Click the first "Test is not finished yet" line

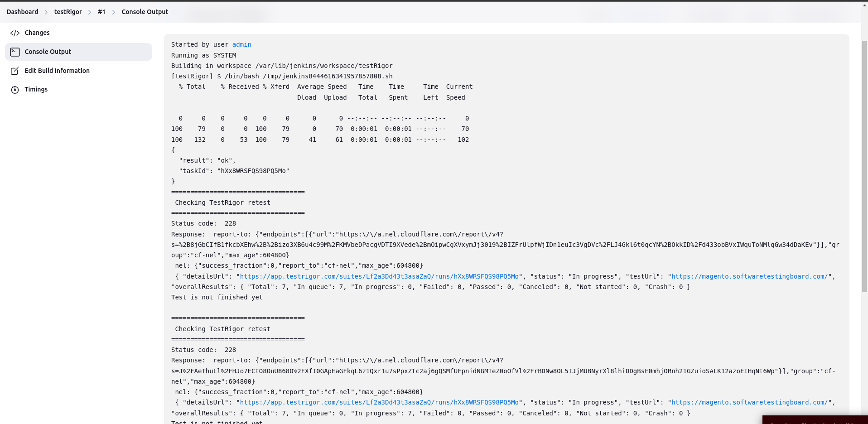click(217, 297)
